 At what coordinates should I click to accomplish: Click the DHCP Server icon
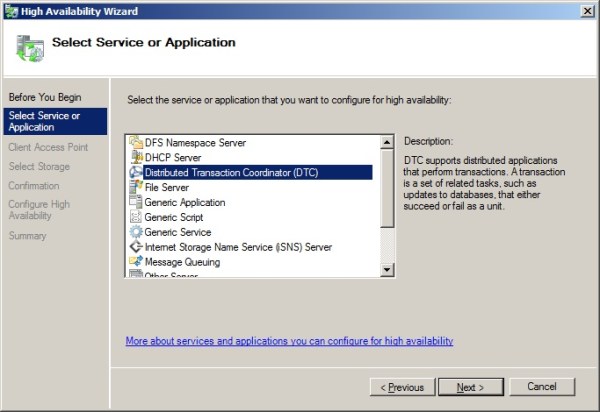[136, 158]
